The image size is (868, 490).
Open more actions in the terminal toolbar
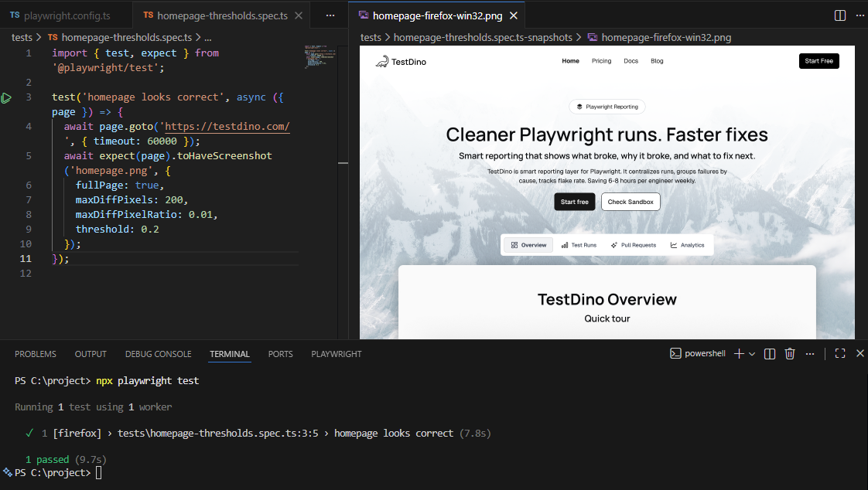coord(810,354)
